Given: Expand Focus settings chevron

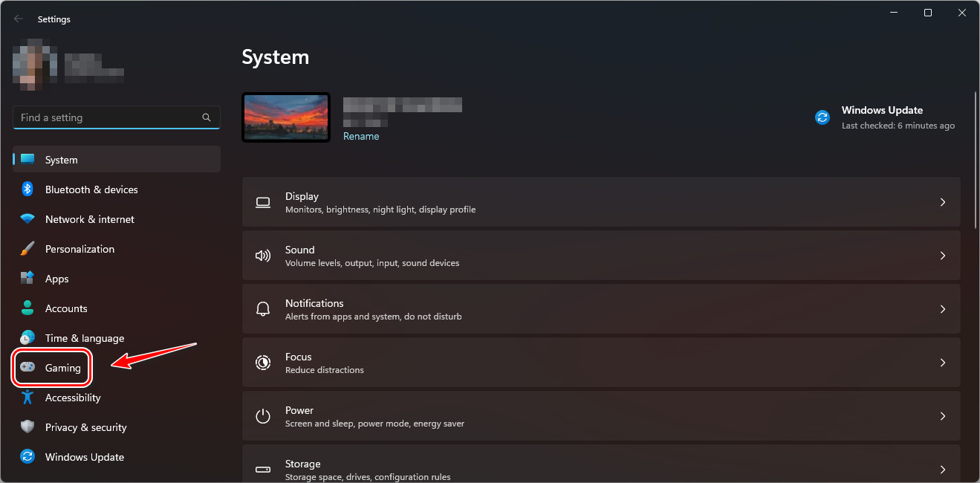Looking at the screenshot, I should pyautogui.click(x=943, y=363).
